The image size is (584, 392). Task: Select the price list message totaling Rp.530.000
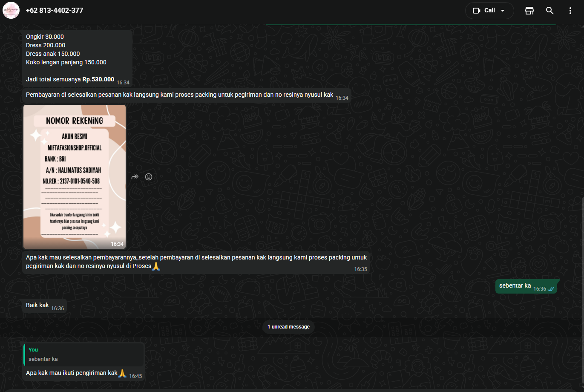[70, 58]
